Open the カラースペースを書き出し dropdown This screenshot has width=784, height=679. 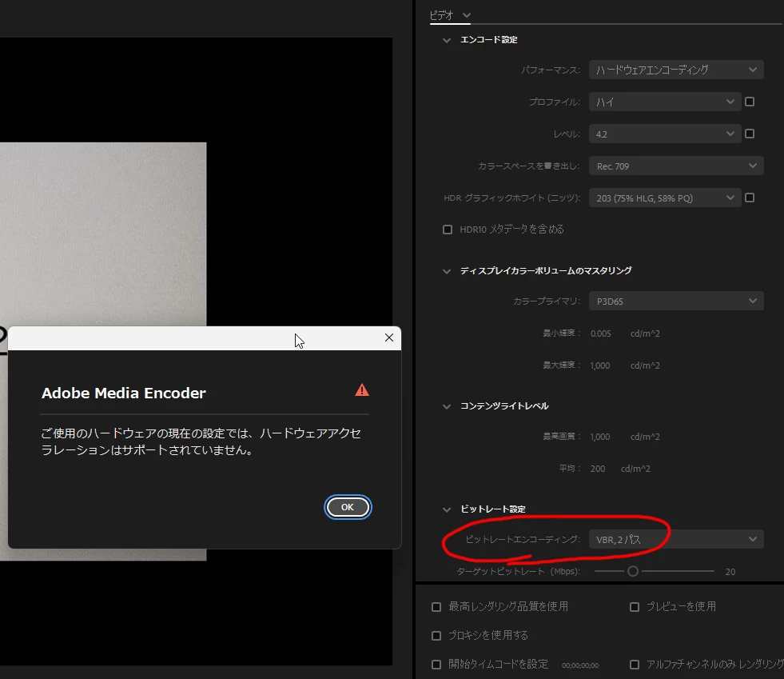tap(676, 166)
